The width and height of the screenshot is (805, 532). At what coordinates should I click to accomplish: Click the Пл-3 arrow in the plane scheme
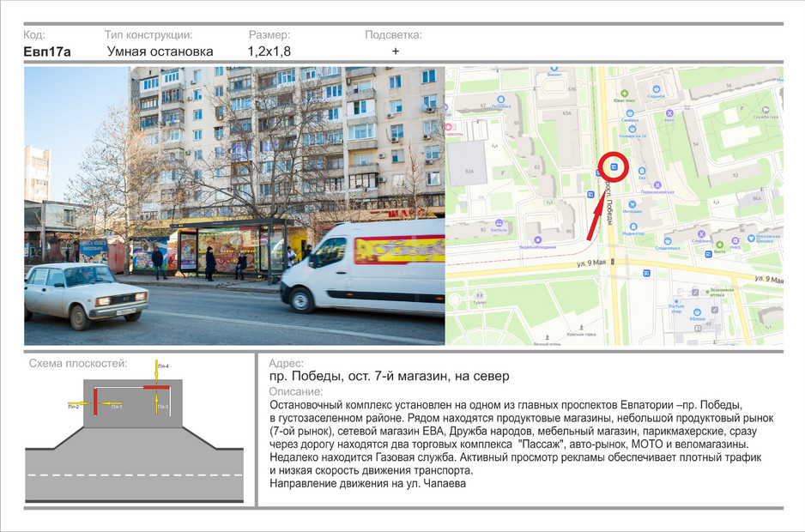pos(156,403)
